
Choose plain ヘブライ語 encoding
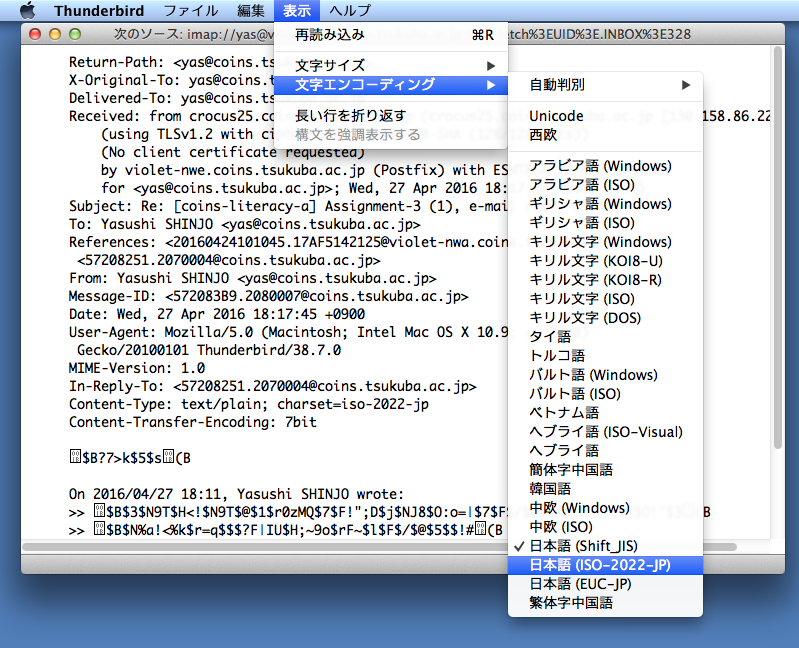pyautogui.click(x=605, y=451)
